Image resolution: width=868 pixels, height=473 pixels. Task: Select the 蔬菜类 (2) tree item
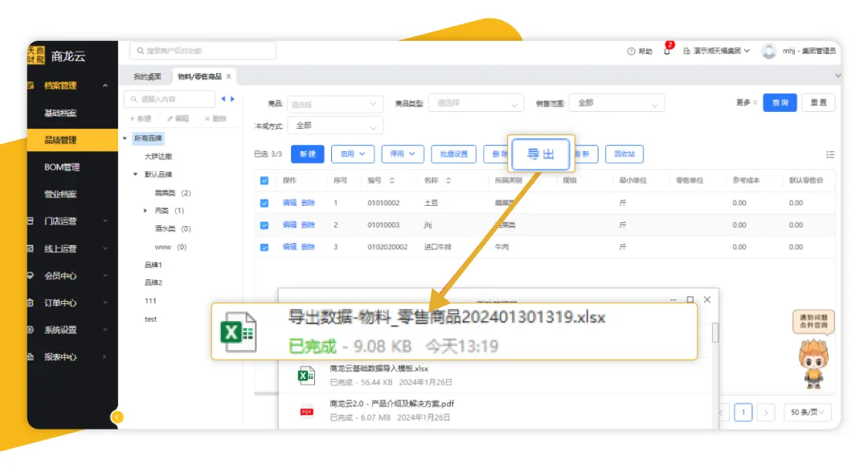pos(173,193)
